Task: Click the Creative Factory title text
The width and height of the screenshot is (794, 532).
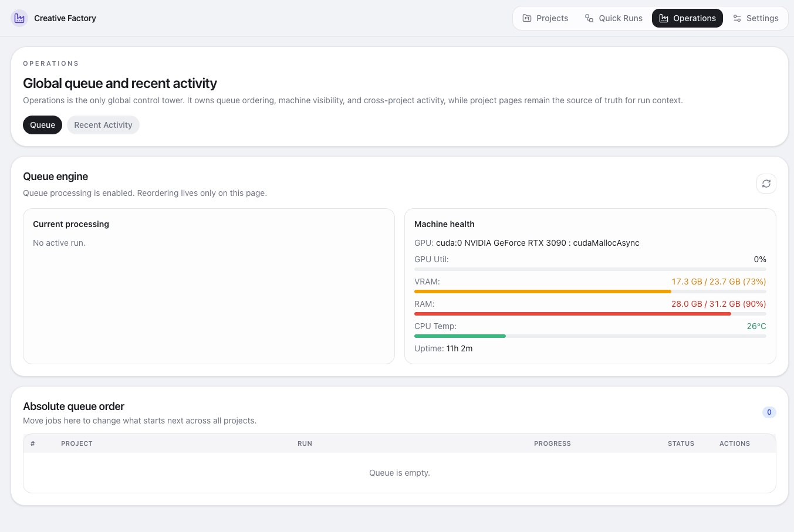Action: (65, 18)
